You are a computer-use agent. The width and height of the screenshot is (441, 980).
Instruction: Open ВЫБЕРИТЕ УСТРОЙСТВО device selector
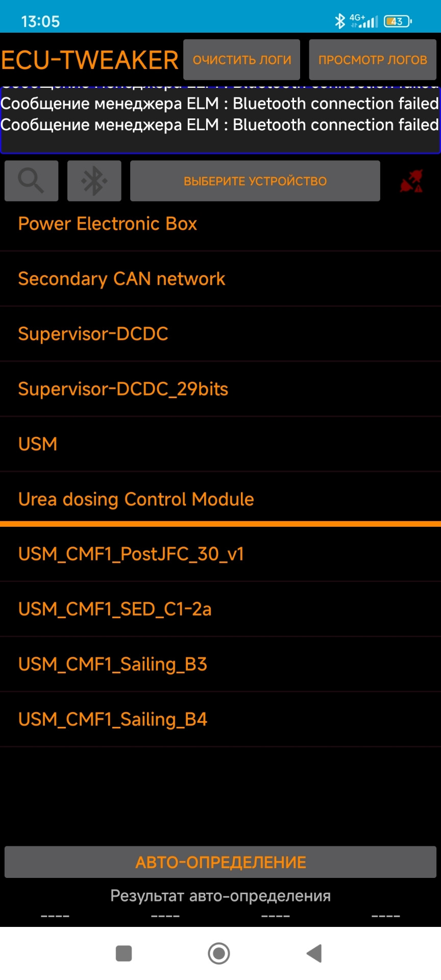pyautogui.click(x=255, y=181)
